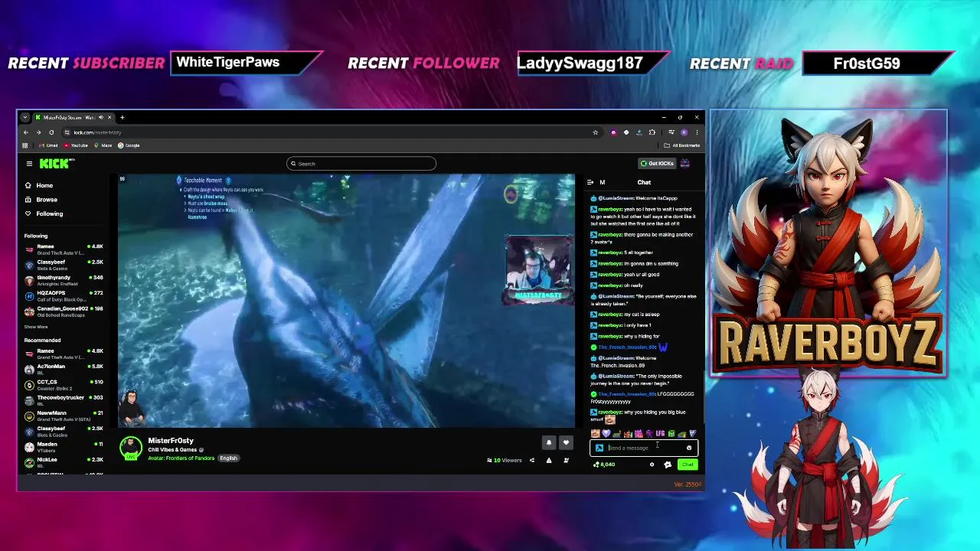Focus the Kick Search box

point(361,163)
